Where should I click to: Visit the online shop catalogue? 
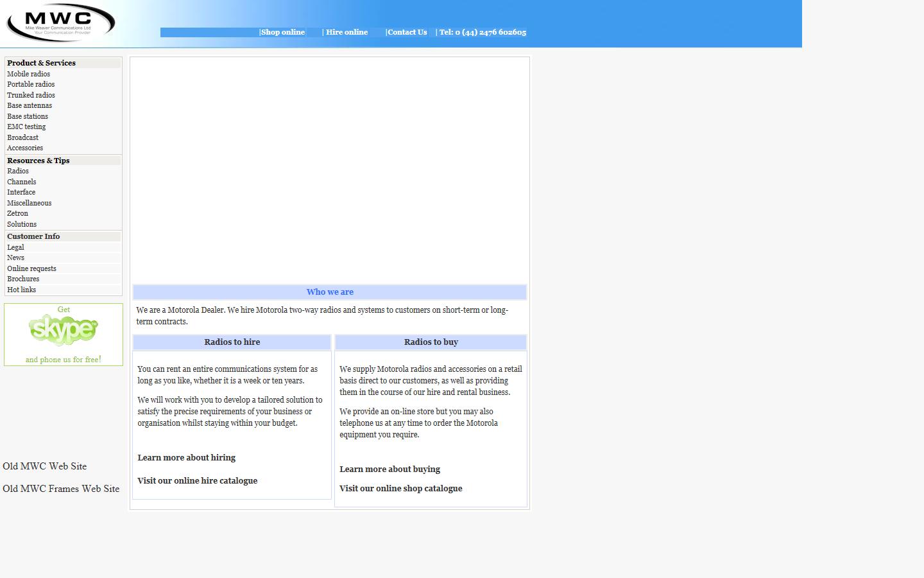click(x=400, y=488)
